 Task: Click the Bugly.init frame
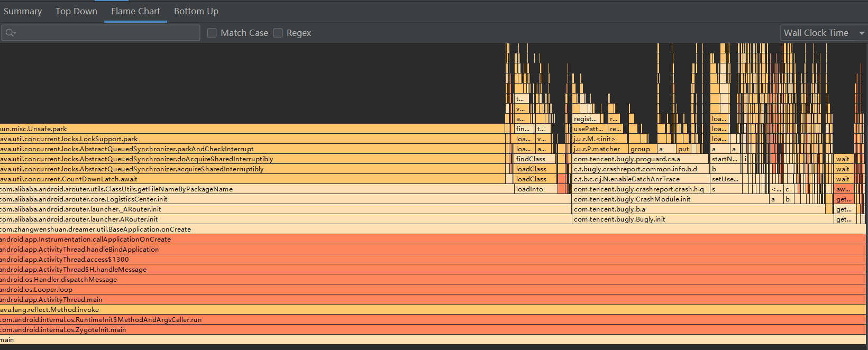click(702, 219)
